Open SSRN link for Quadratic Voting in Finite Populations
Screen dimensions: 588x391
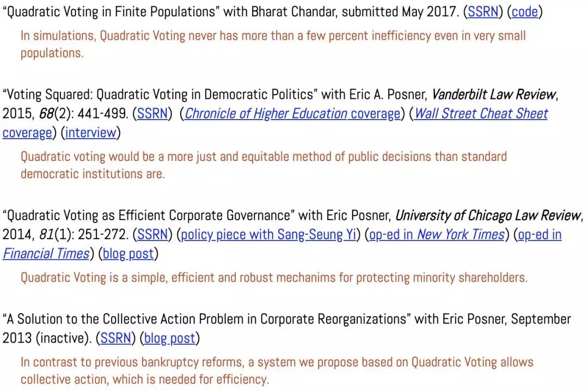(x=482, y=11)
